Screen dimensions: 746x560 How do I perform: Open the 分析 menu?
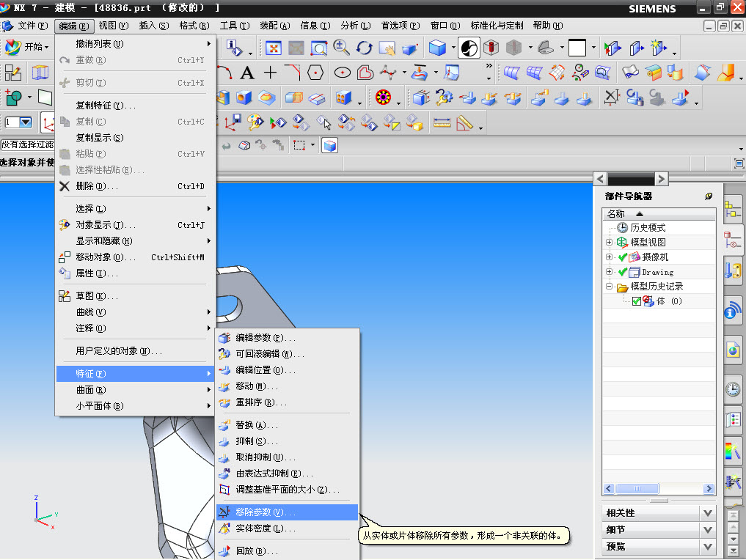point(356,26)
